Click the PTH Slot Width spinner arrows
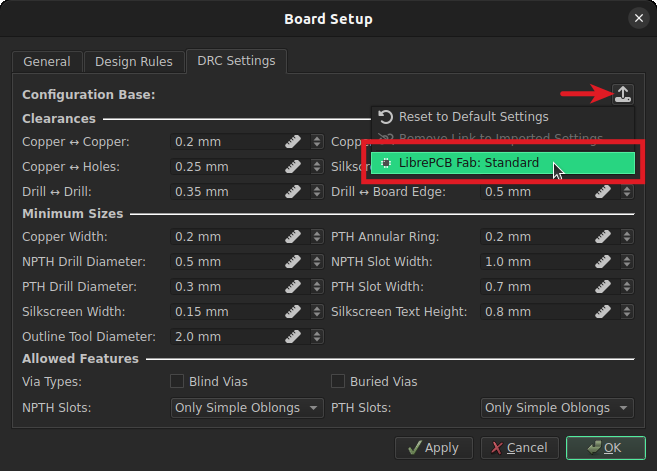The image size is (657, 471). [627, 287]
